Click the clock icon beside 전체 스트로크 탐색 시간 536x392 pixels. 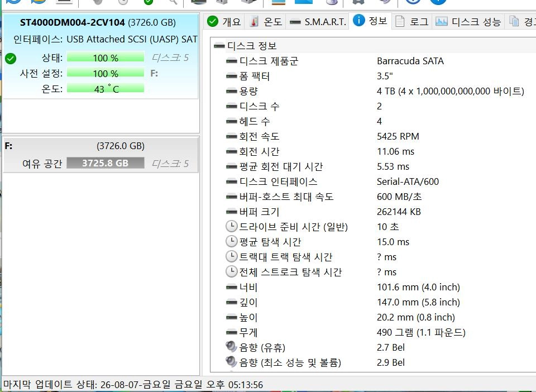[x=231, y=271]
